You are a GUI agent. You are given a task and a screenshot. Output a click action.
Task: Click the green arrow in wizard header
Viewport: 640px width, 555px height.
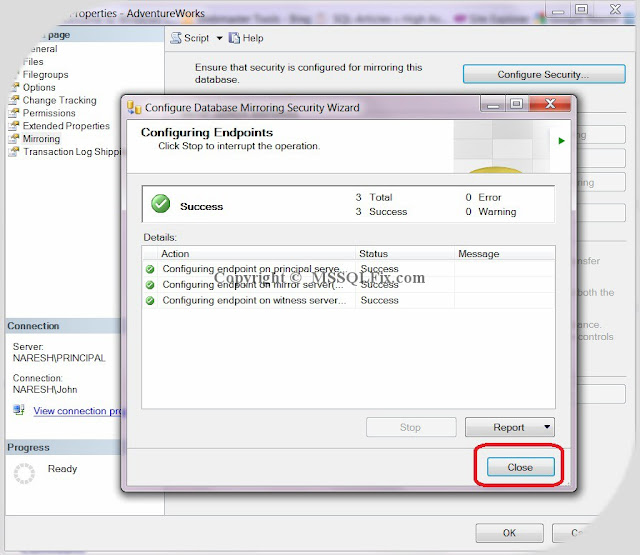[x=562, y=141]
